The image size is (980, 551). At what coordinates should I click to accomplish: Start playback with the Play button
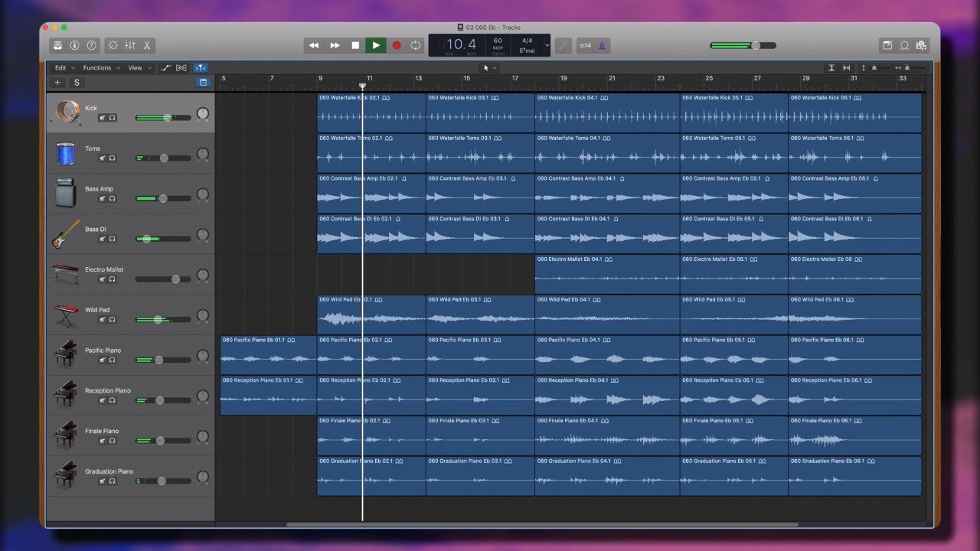(x=376, y=45)
